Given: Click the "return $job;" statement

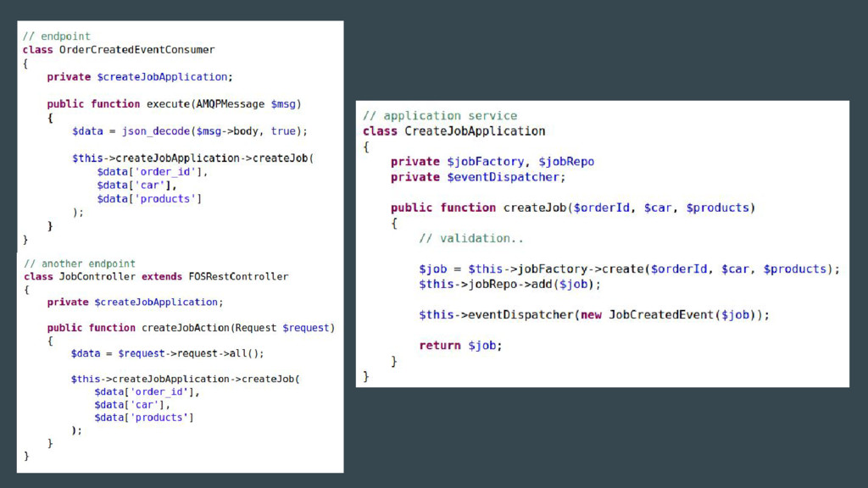Looking at the screenshot, I should [x=460, y=346].
